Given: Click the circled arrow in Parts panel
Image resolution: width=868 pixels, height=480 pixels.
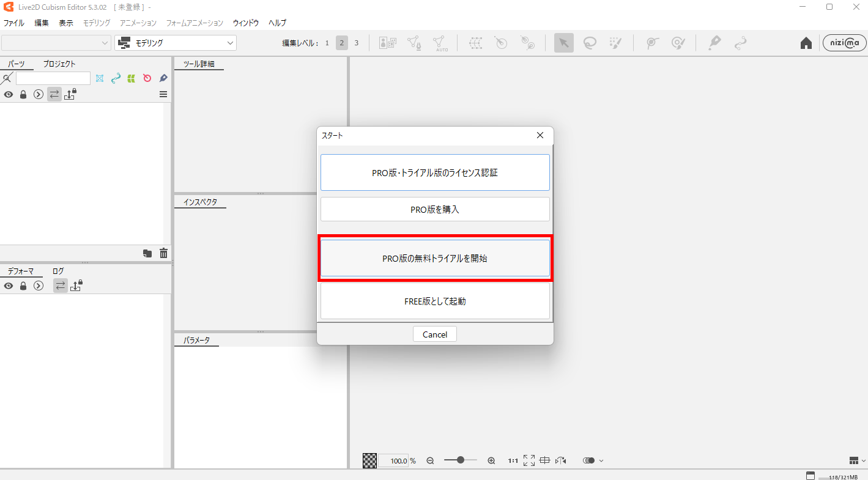Looking at the screenshot, I should pos(39,95).
